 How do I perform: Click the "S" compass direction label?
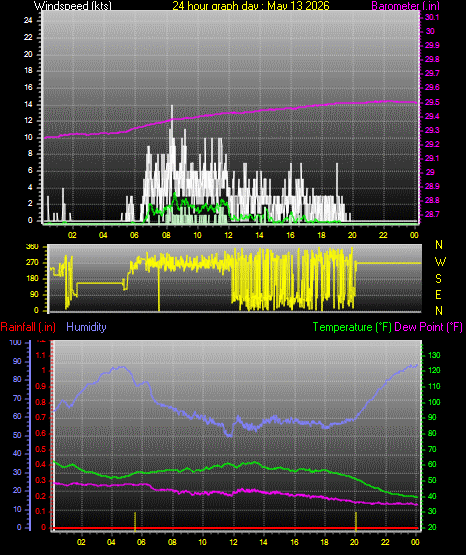pyautogui.click(x=438, y=279)
